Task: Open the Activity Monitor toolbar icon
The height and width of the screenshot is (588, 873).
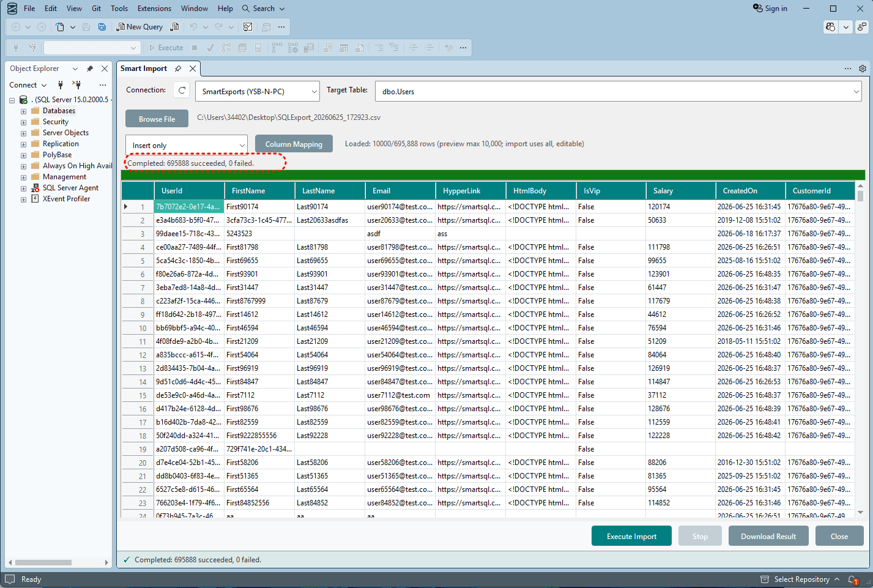Action: click(247, 27)
